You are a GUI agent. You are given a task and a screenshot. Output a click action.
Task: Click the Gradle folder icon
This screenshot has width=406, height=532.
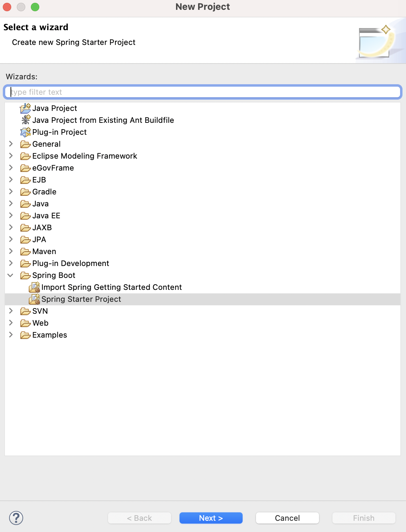(x=26, y=192)
